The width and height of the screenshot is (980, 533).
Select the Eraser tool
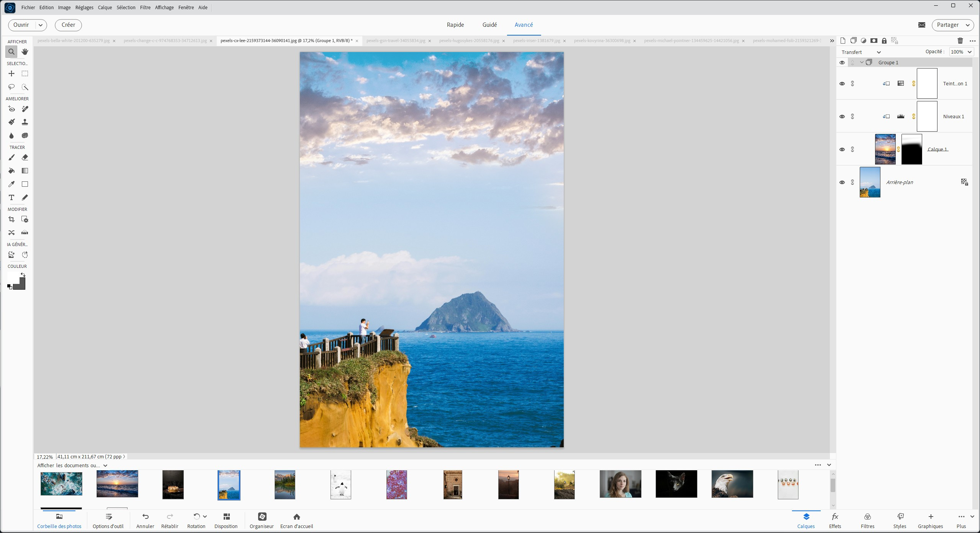tap(25, 157)
